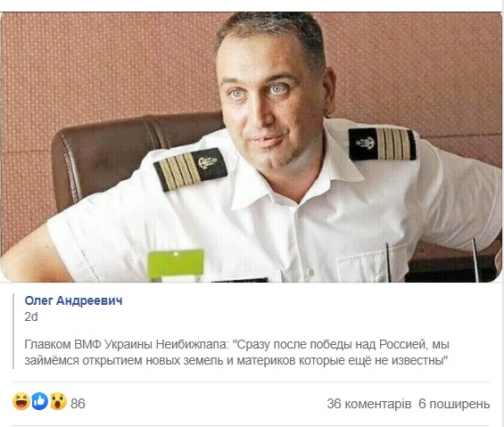Open the list of 86 reactions
Screen dimensions: 504x427
(78, 404)
